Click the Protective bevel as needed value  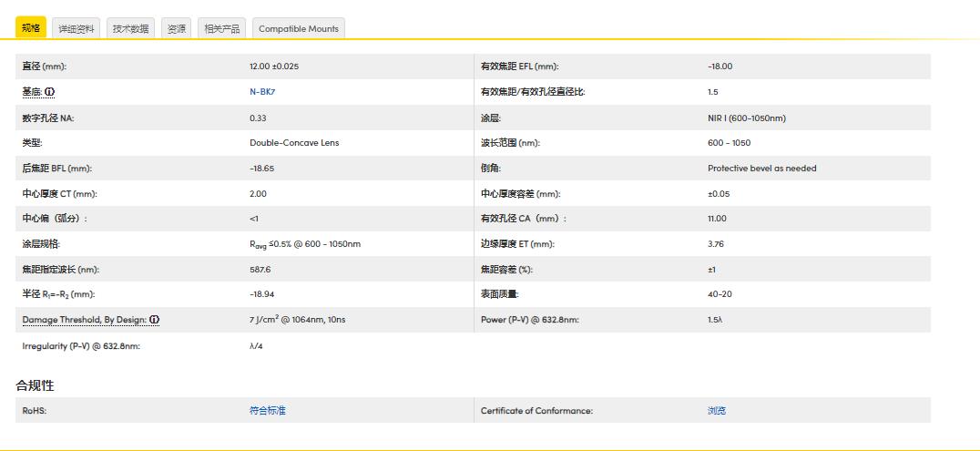point(761,169)
